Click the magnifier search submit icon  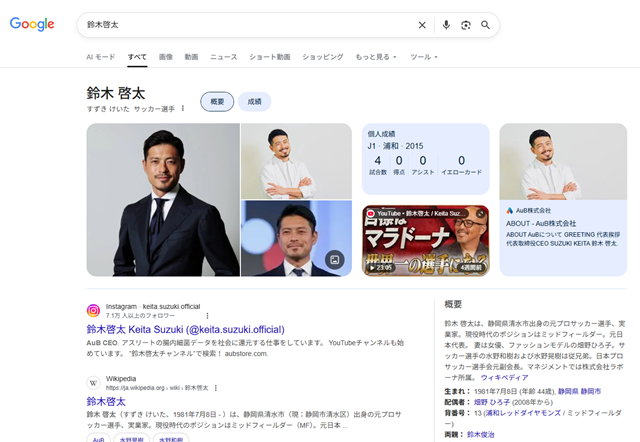[x=486, y=25]
